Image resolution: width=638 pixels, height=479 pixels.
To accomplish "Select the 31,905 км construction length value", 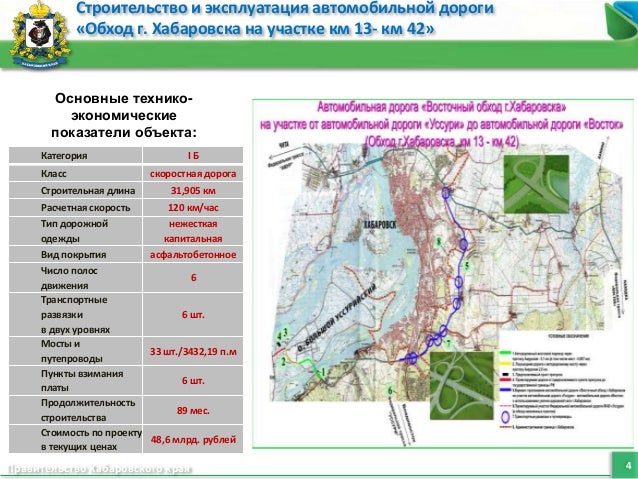I will click(x=193, y=190).
